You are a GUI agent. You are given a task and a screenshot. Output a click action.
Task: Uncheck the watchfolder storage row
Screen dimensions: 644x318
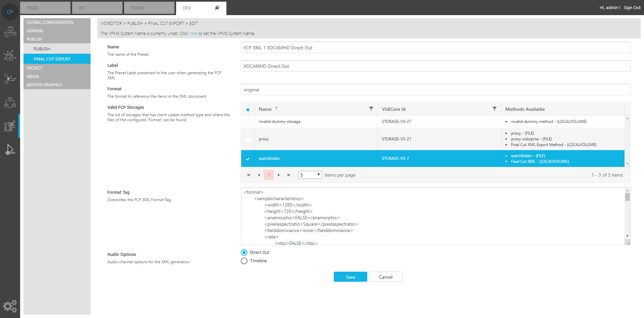click(x=248, y=158)
